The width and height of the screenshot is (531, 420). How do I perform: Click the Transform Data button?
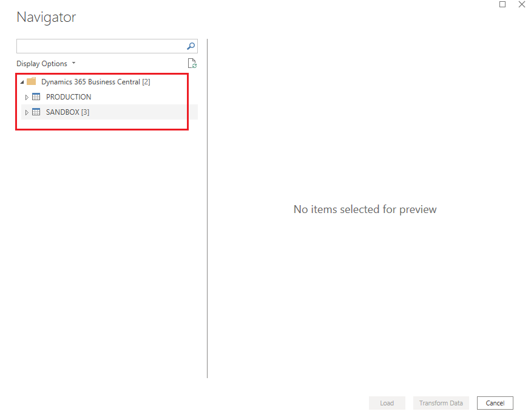point(441,403)
